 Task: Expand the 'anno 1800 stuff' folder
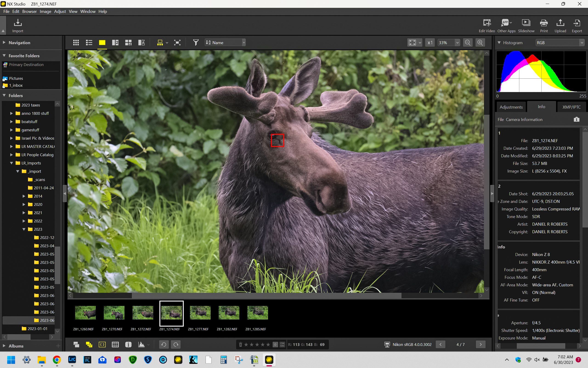pos(11,113)
